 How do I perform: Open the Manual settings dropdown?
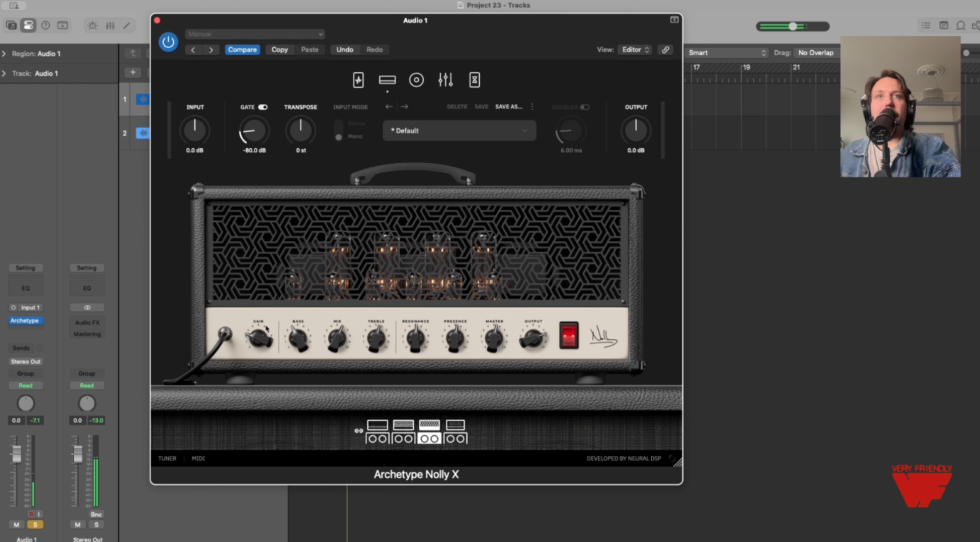click(x=255, y=34)
